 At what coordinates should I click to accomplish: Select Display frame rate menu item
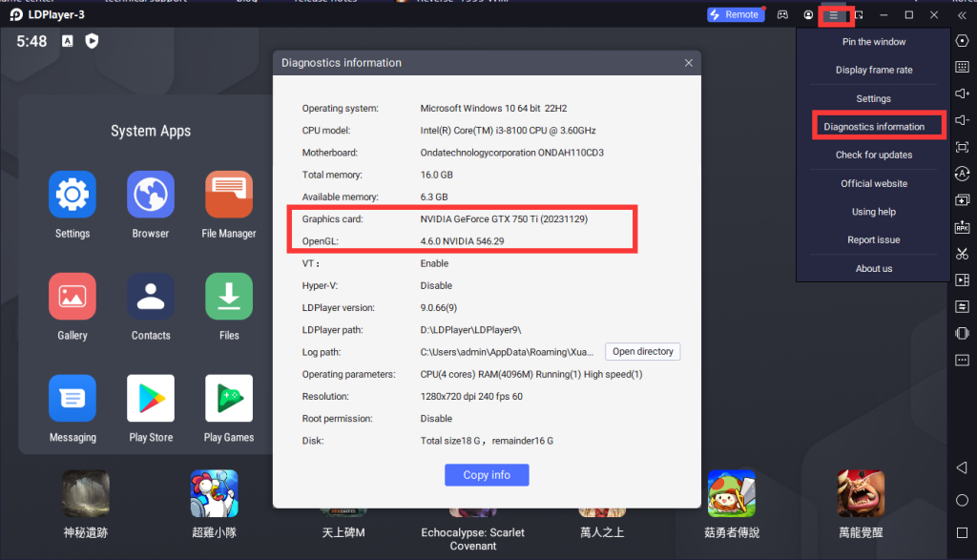pos(874,70)
